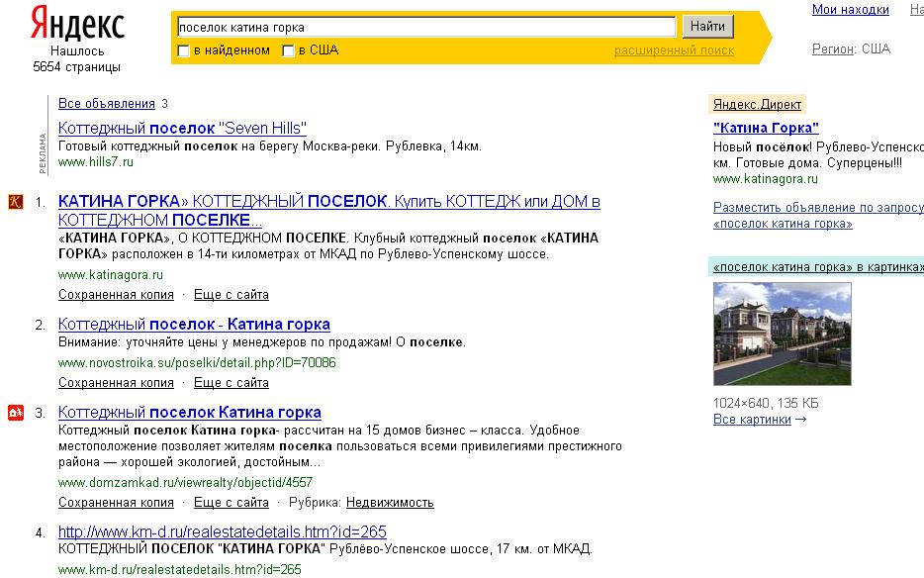Enable the 'в найденном' checkbox
This screenshot has height=578, width=924.
[183, 50]
